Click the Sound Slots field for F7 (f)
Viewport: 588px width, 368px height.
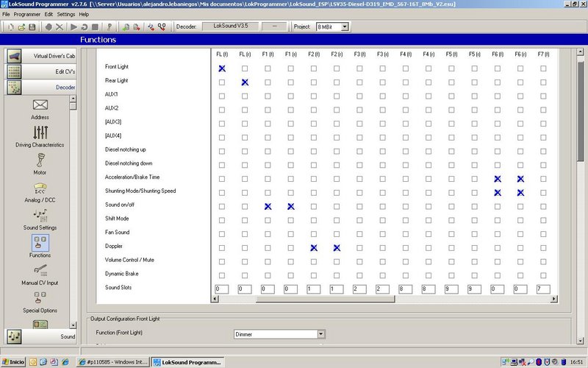[x=542, y=289]
